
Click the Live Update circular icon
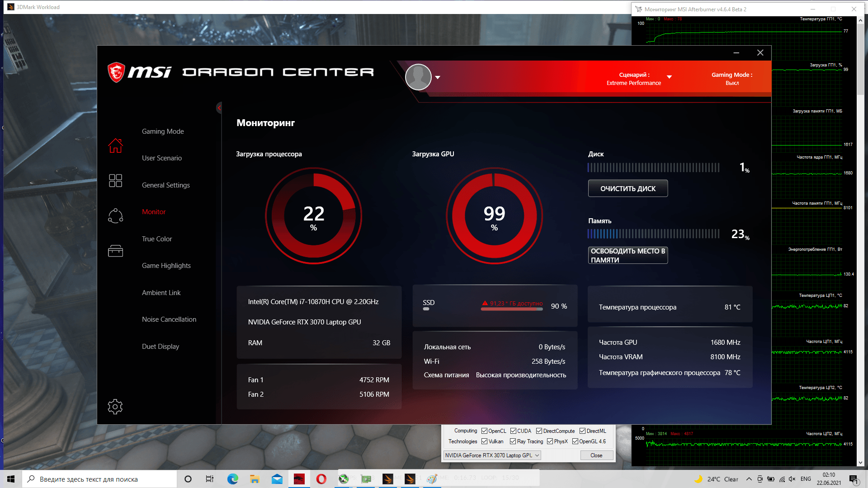tap(115, 216)
